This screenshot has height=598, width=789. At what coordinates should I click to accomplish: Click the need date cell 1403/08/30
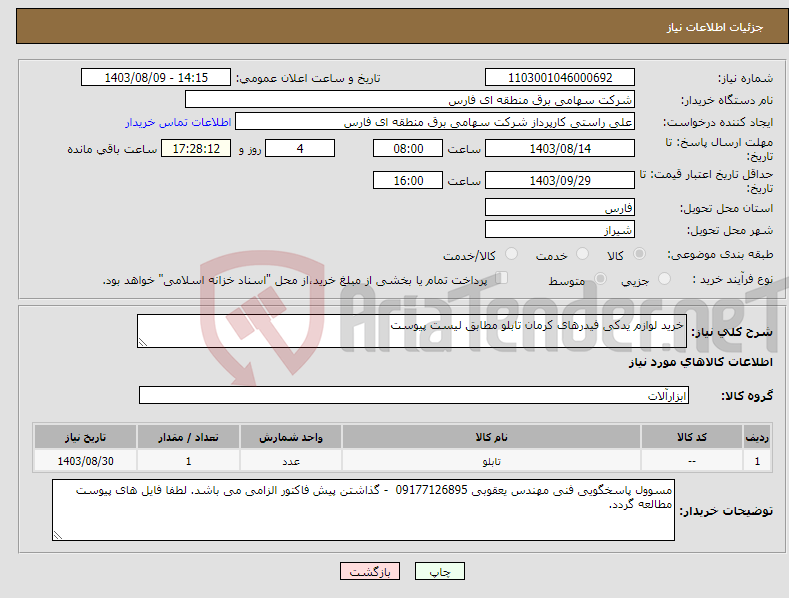coord(85,461)
